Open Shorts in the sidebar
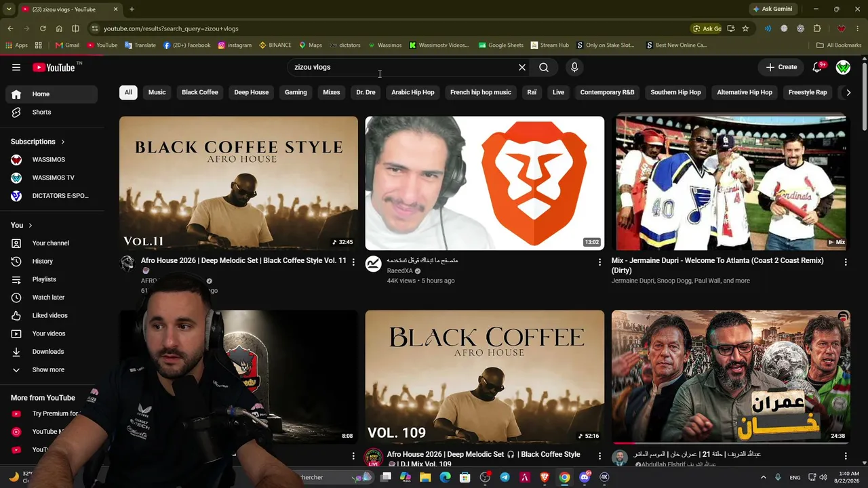Image resolution: width=868 pixels, height=488 pixels. [52, 112]
